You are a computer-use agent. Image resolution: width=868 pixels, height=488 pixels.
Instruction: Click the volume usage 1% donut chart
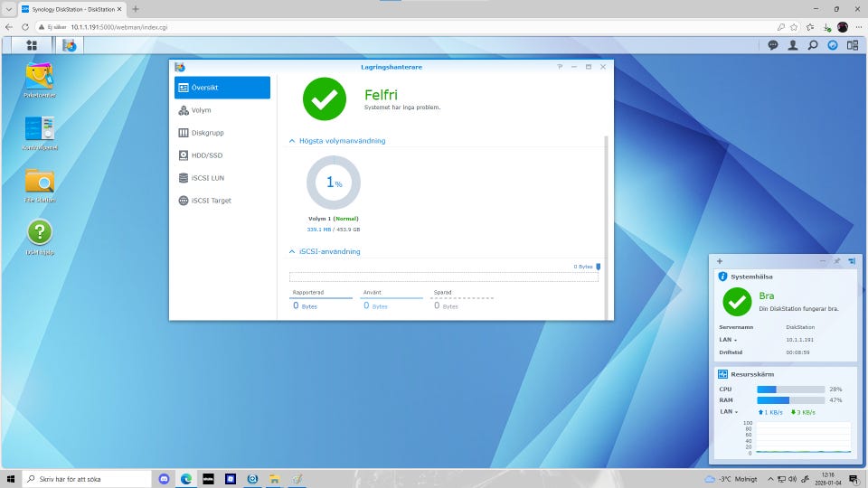click(x=334, y=183)
